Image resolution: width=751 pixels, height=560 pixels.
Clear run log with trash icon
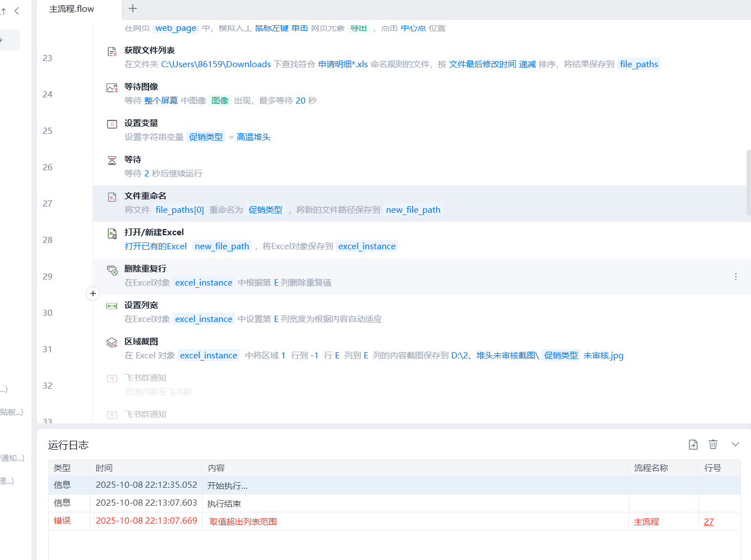coord(713,444)
